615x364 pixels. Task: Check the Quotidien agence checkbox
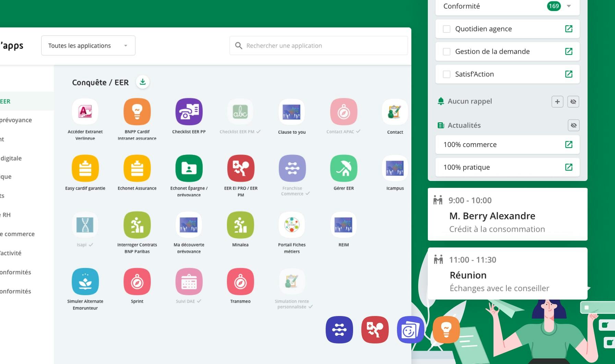(446, 29)
